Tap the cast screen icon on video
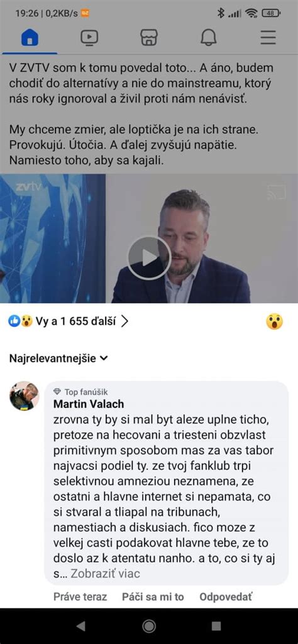The height and width of the screenshot is (644, 298). [x=276, y=192]
